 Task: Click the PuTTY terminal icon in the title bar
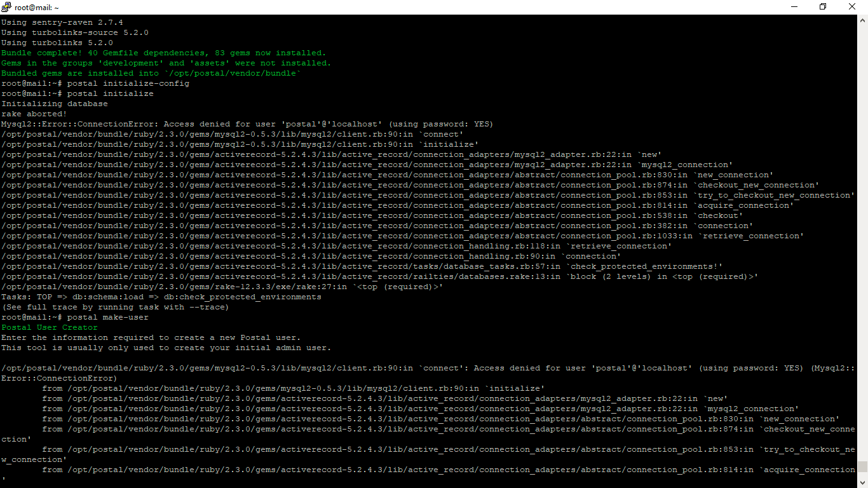(x=6, y=6)
